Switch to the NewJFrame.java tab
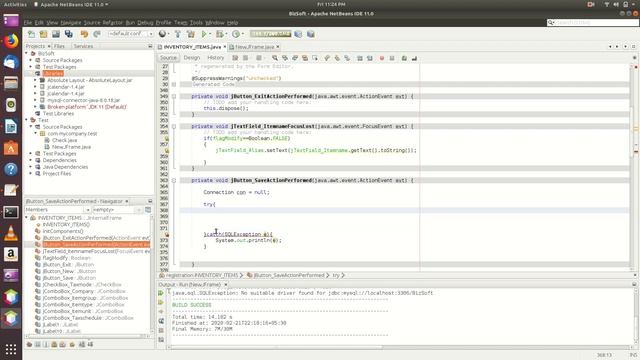 [255, 47]
